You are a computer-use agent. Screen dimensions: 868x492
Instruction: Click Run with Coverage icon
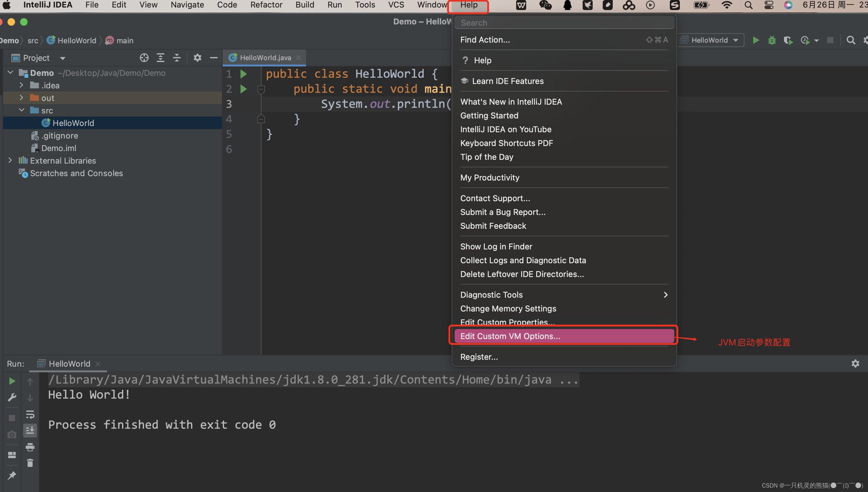788,40
